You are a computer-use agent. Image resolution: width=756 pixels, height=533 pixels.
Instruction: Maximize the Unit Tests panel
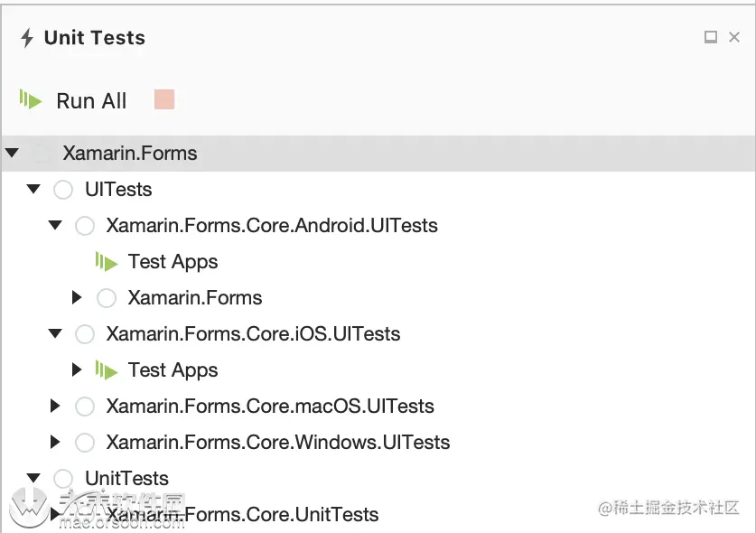[x=711, y=37]
